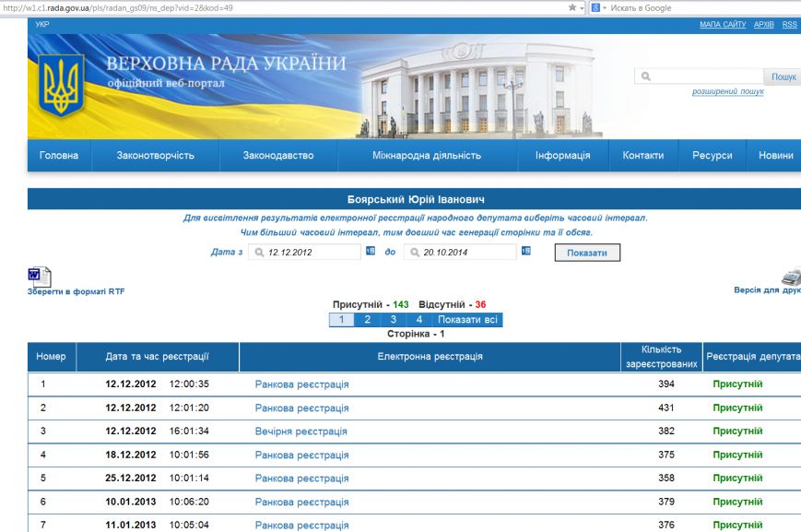Go to results page 4
The width and height of the screenshot is (801, 532).
[418, 320]
